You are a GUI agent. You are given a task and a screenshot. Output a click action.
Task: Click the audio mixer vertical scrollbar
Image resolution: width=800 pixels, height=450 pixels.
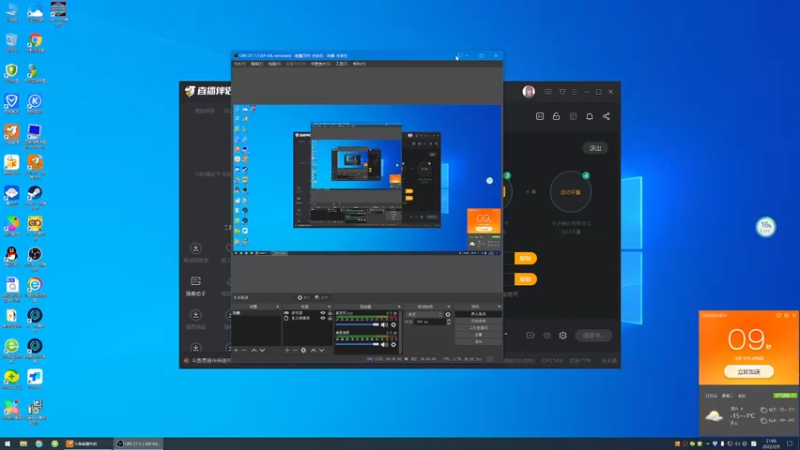click(x=400, y=332)
